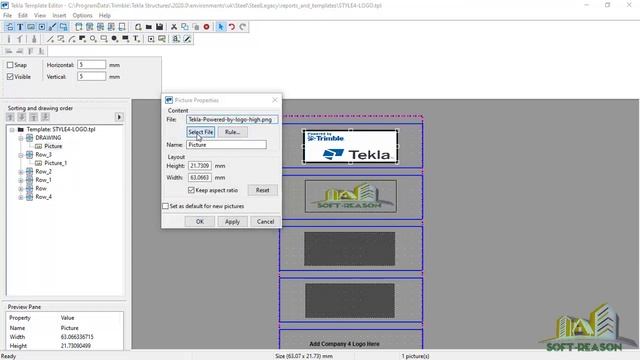
Task: Click the Insert Picture icon in second toolbar
Action: [x=162, y=39]
